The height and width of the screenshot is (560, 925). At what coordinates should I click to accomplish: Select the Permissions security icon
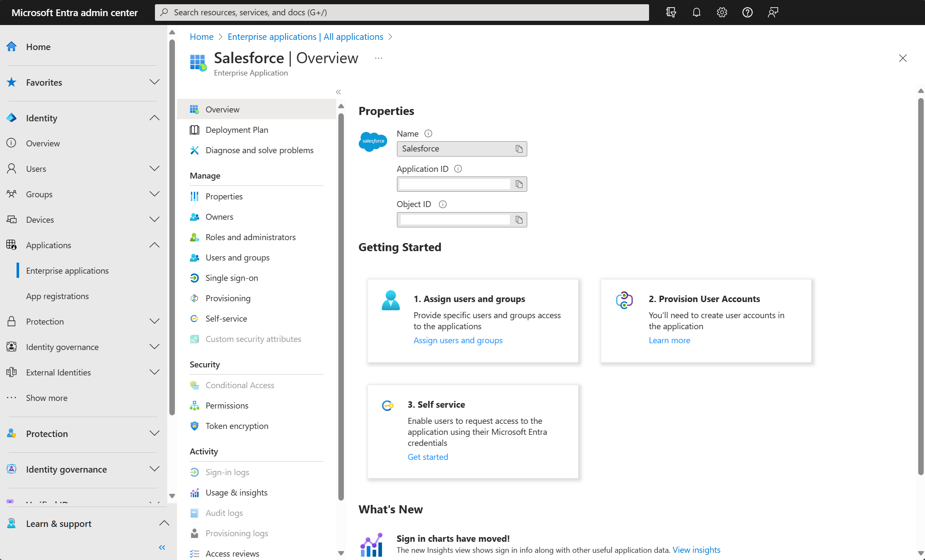[x=194, y=405]
